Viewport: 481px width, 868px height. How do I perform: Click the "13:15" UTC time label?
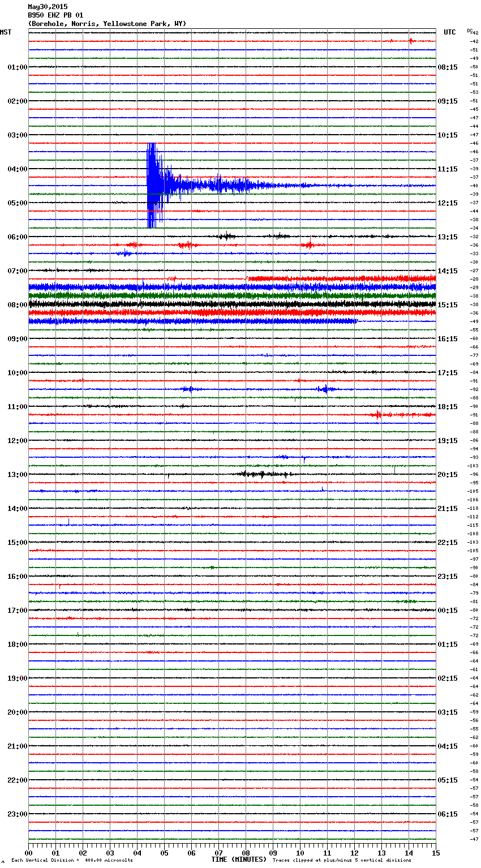coord(448,237)
